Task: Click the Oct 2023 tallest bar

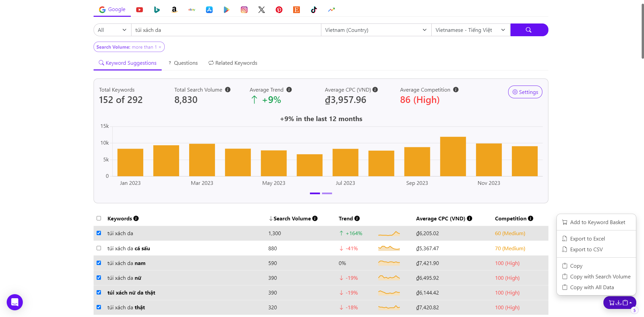Action: [x=453, y=156]
